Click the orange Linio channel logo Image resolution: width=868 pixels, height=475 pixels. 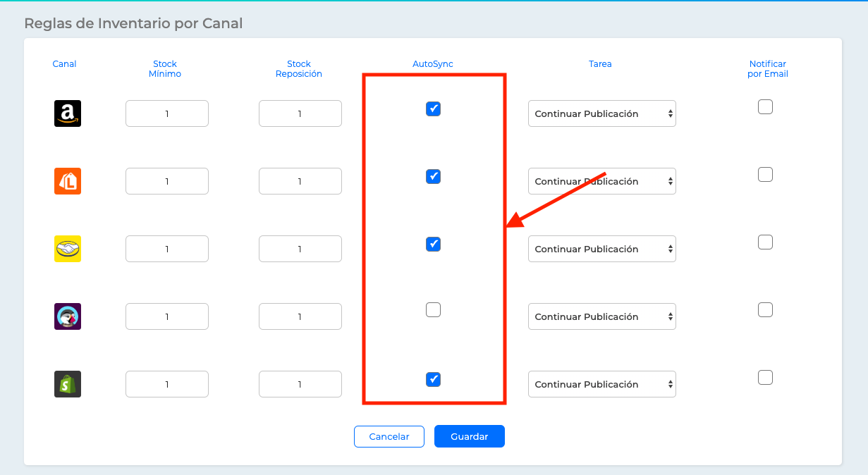[x=68, y=181]
